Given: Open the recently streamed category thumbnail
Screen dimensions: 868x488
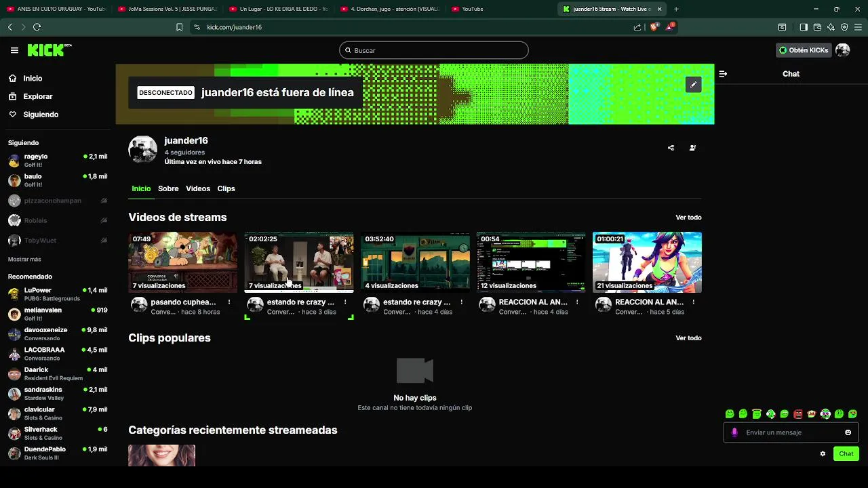Looking at the screenshot, I should [x=161, y=455].
